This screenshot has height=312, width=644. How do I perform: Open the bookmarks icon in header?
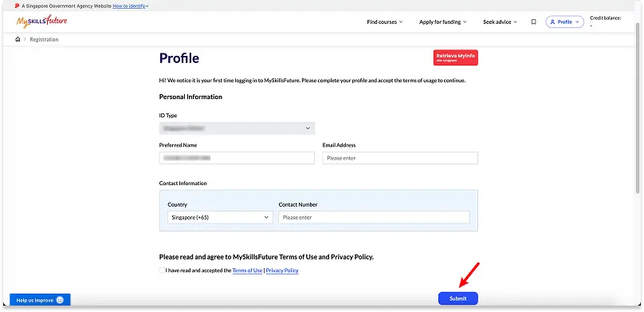533,22
